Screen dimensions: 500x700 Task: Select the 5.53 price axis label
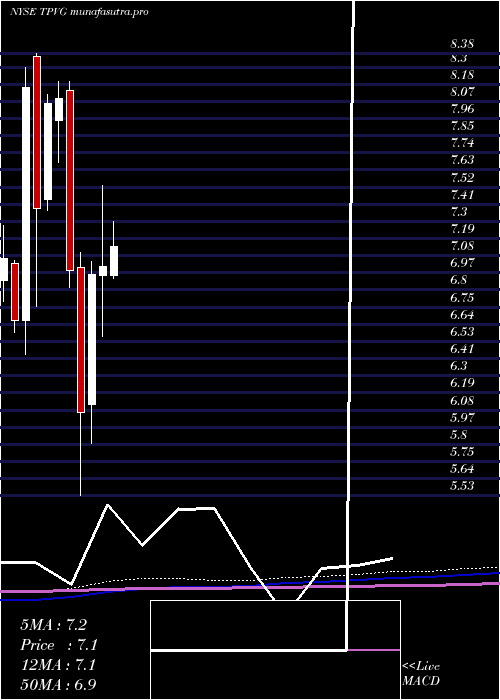[462, 486]
